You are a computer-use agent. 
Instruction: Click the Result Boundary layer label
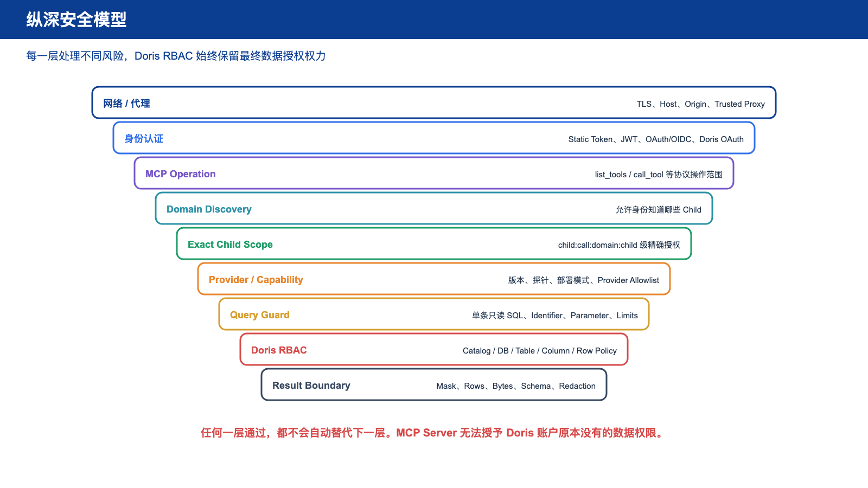pos(311,386)
